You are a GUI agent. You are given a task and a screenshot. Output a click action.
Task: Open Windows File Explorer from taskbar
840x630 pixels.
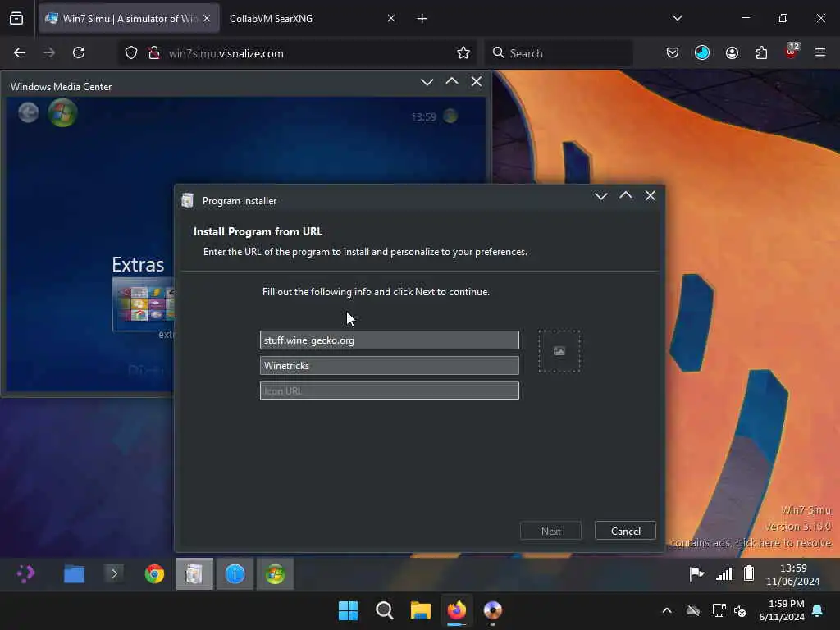click(421, 610)
